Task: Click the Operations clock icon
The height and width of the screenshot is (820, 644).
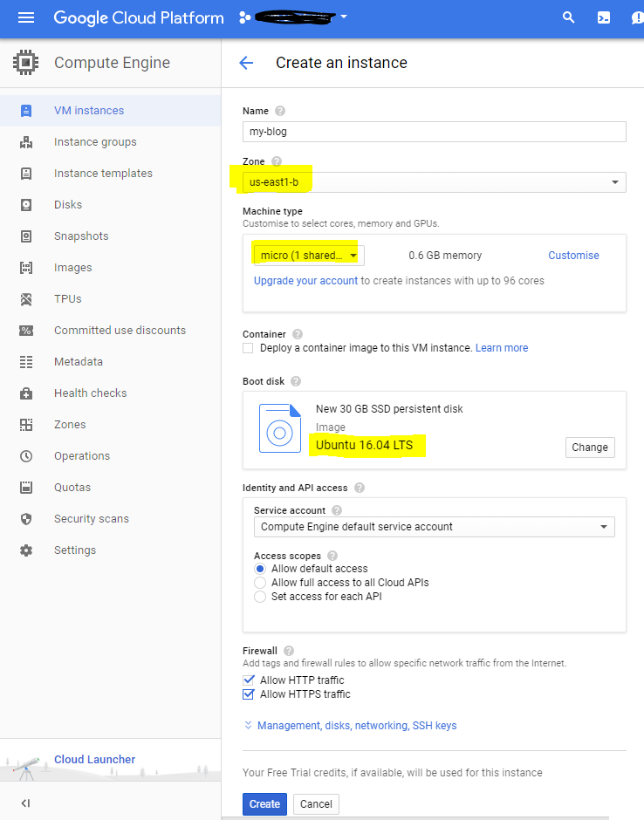Action: (x=26, y=456)
